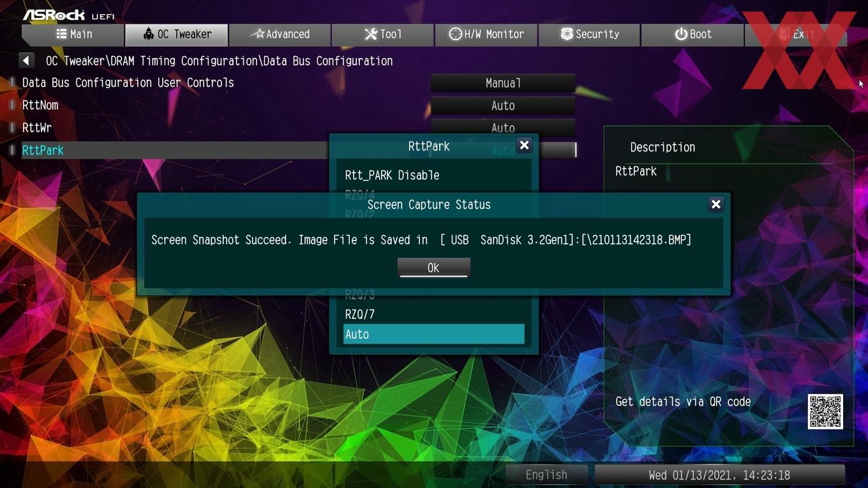This screenshot has width=868, height=488.
Task: Change language via the English button
Action: (546, 475)
